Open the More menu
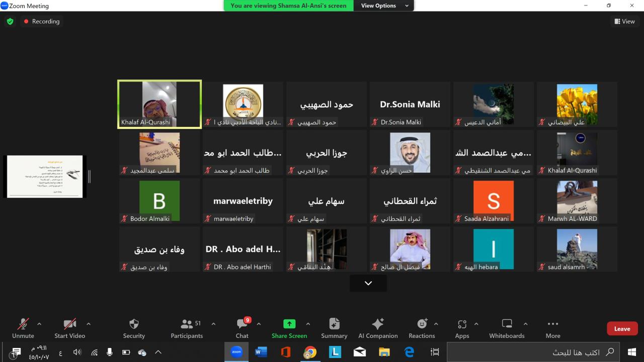The width and height of the screenshot is (644, 362). point(553,328)
